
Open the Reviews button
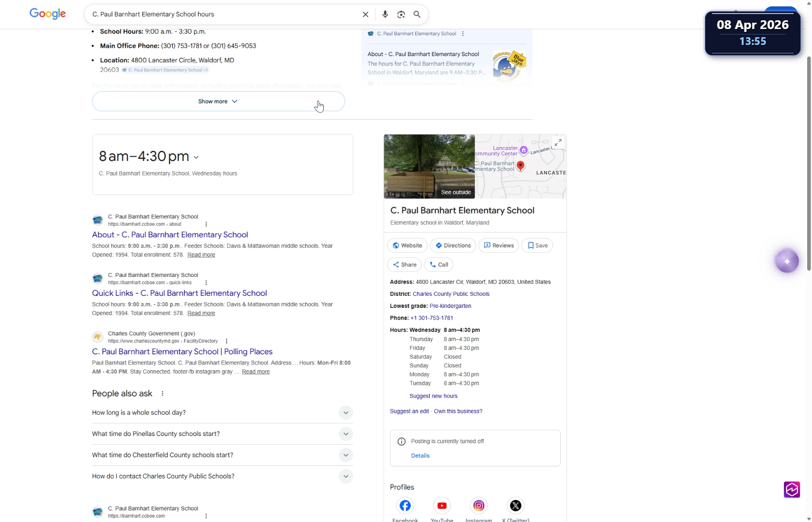pyautogui.click(x=499, y=246)
